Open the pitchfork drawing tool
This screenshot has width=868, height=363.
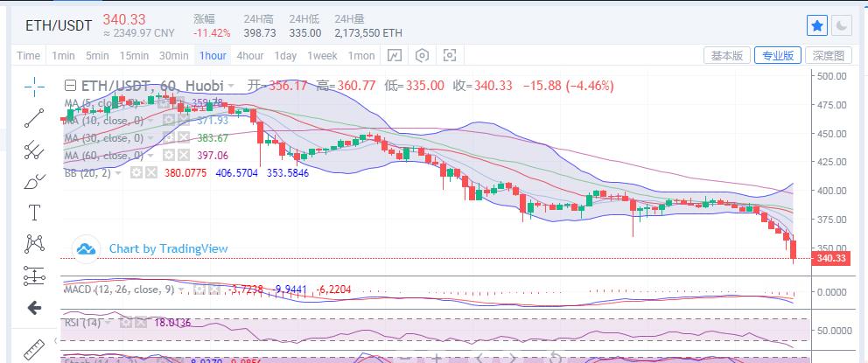(x=34, y=149)
